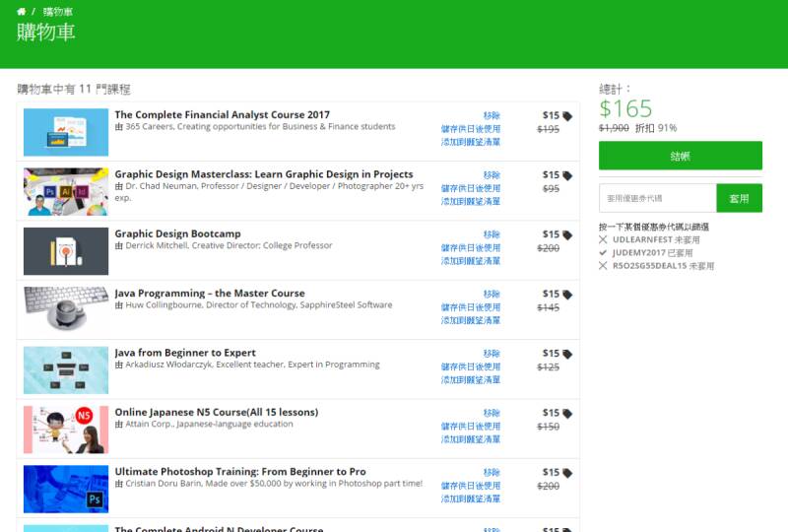Save Java from Beginner to Expert for later
Viewport: 788px width, 532px height.
pos(471,366)
